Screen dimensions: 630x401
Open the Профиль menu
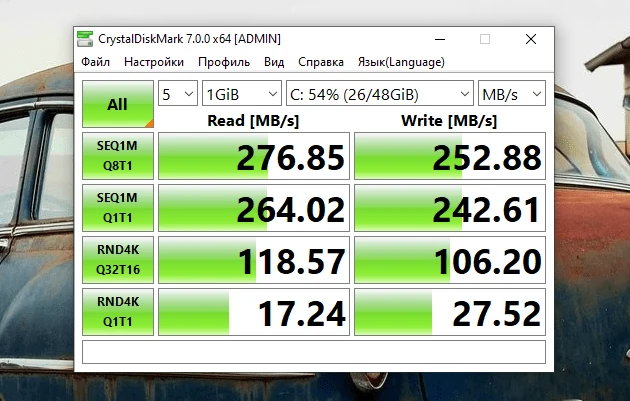[x=224, y=62]
